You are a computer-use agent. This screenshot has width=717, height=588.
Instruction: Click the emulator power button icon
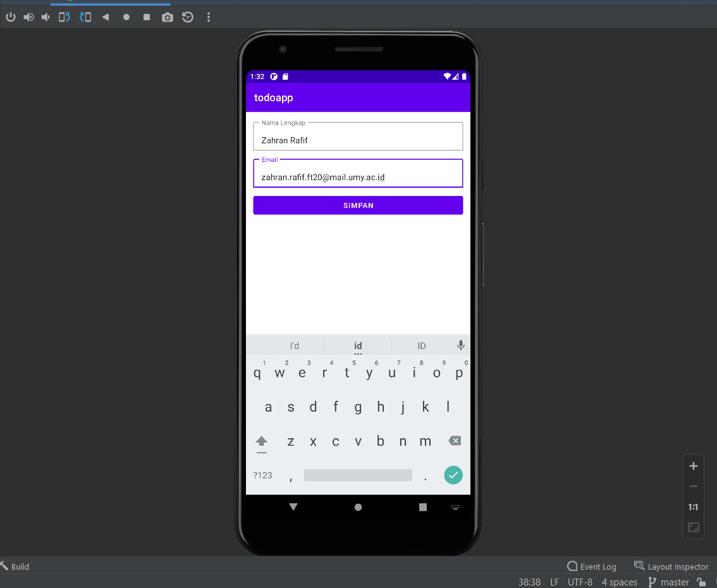click(11, 17)
